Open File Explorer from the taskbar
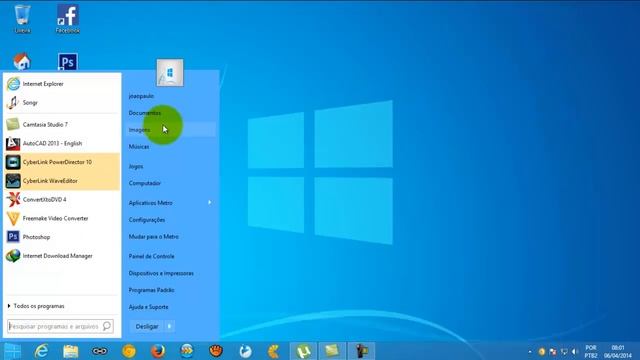Screen dimensions: 640x360 coord(71,351)
